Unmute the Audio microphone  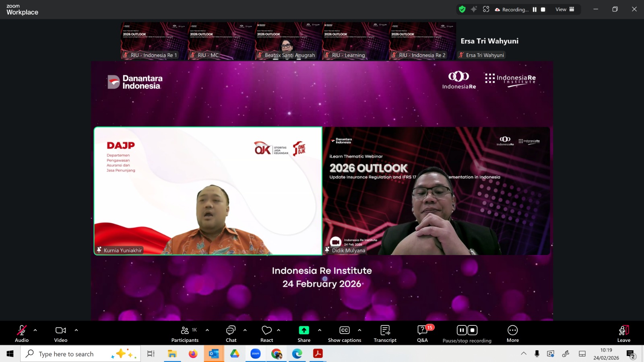click(x=22, y=334)
